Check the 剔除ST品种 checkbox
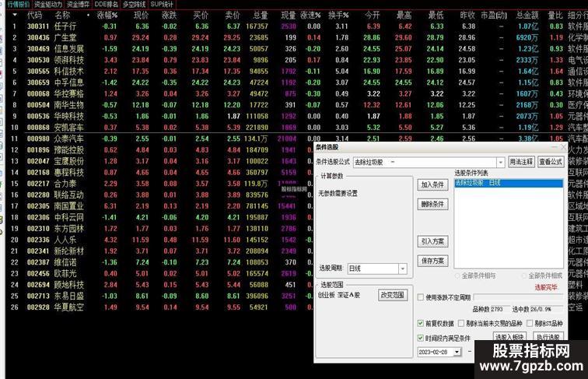The width and height of the screenshot is (588, 379). pos(530,323)
